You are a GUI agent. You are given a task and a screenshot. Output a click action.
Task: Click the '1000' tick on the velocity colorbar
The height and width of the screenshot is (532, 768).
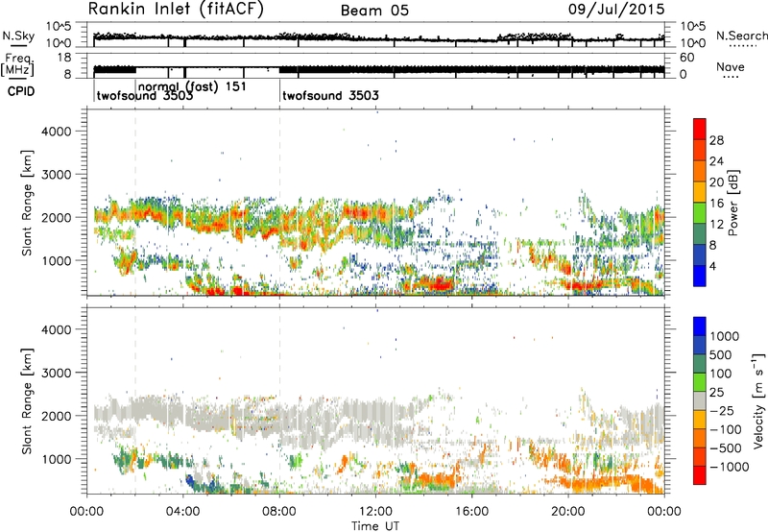click(725, 336)
